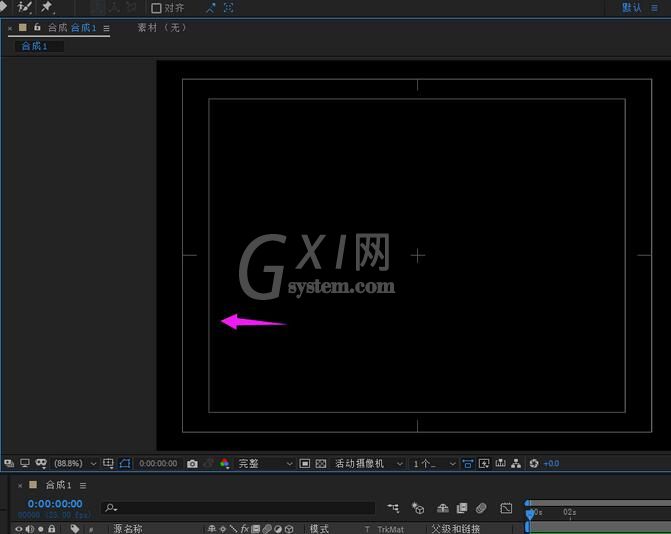This screenshot has height=534, width=671.
Task: Enable the 对齐 snapping checkbox
Action: tap(157, 8)
